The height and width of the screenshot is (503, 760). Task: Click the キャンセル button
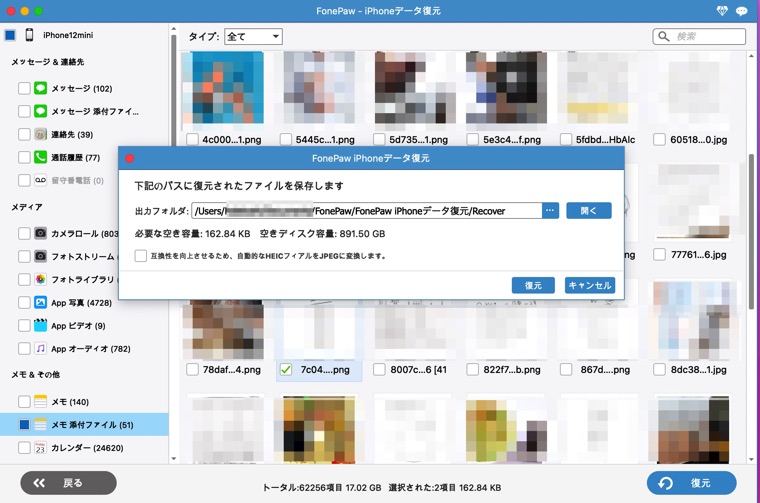coord(589,285)
